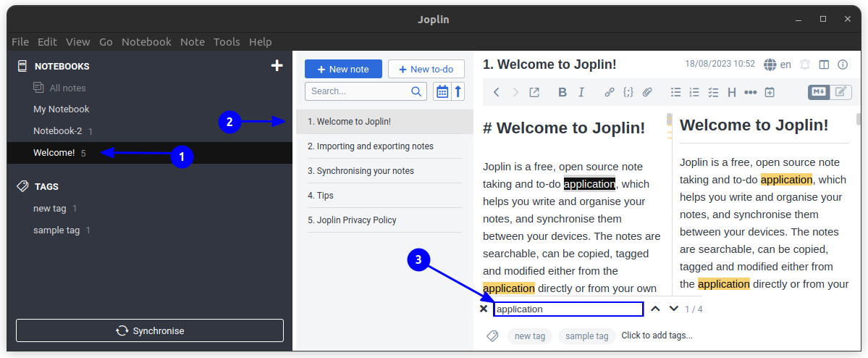
Task: Open spell checker language globe 'en'
Action: (x=778, y=64)
